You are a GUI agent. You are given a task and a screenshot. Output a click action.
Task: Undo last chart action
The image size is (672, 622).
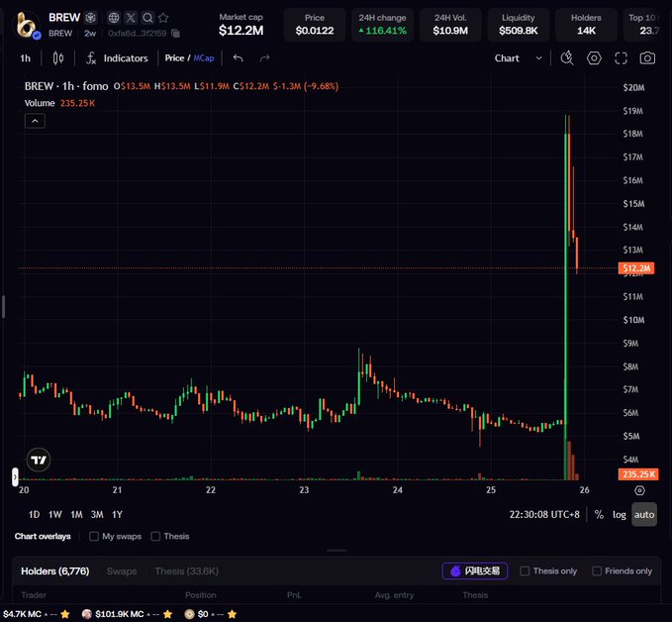[x=238, y=57]
